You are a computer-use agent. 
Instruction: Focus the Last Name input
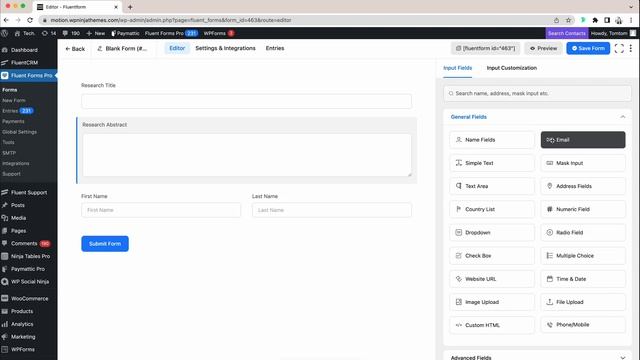point(332,210)
